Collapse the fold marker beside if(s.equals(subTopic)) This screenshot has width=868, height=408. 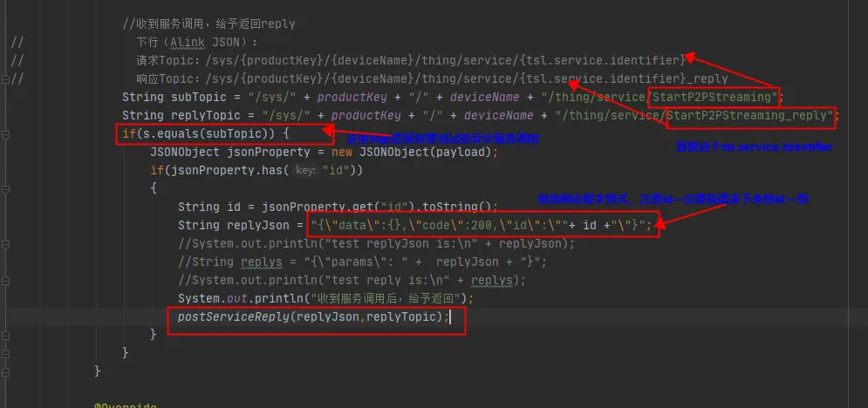[5, 133]
